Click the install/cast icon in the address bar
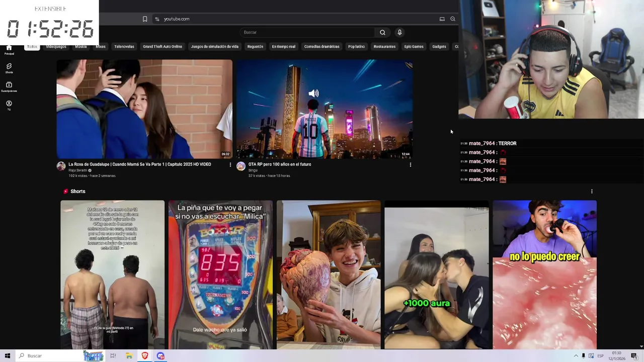 [x=442, y=19]
